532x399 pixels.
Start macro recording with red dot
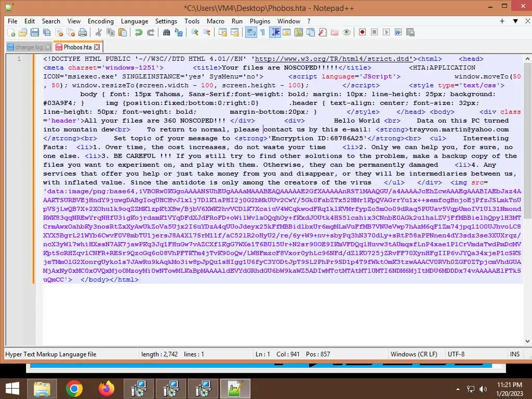[x=362, y=32]
